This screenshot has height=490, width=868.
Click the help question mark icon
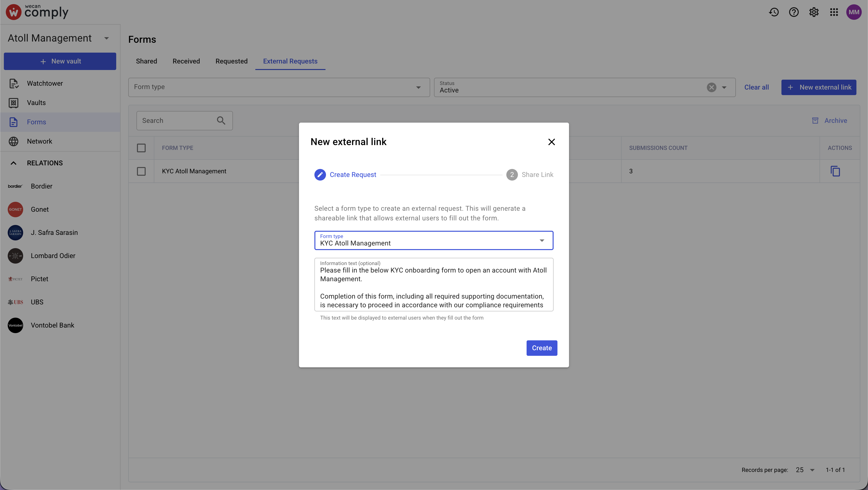click(793, 12)
